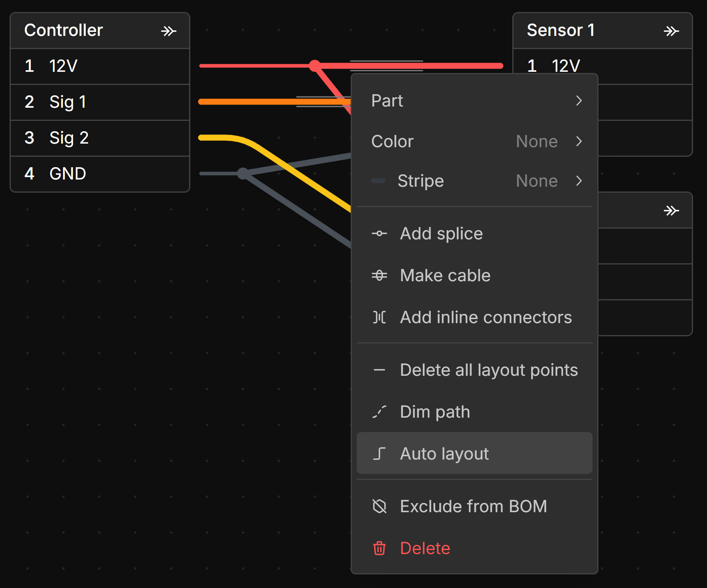Click the Sensor 1 header arrow icon
The width and height of the screenshot is (707, 588).
click(x=671, y=31)
